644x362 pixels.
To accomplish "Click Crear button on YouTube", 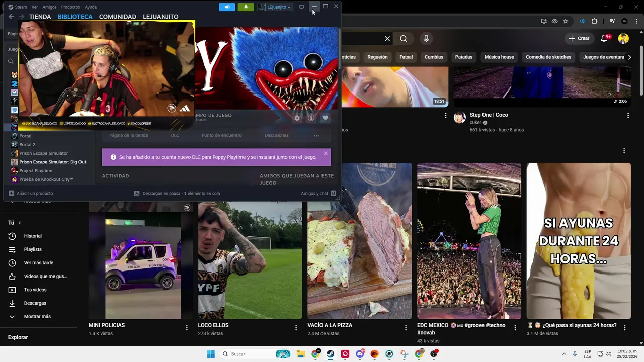I will coord(579,38).
